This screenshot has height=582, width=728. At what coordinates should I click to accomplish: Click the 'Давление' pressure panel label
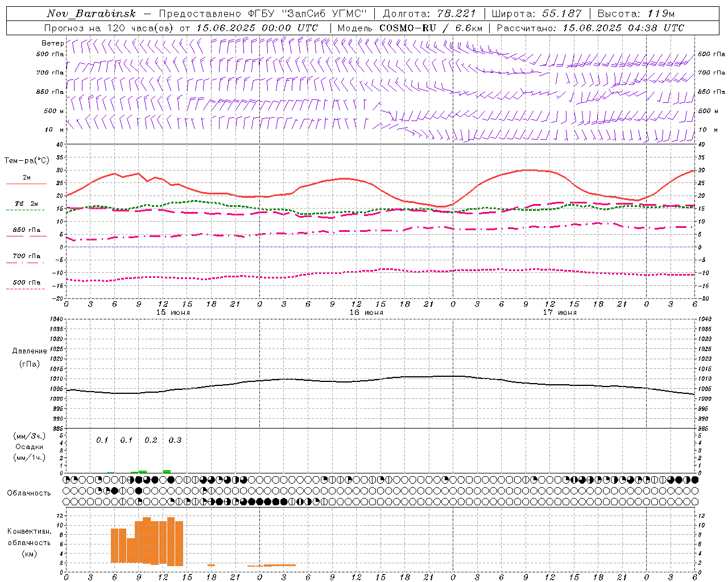pyautogui.click(x=30, y=351)
